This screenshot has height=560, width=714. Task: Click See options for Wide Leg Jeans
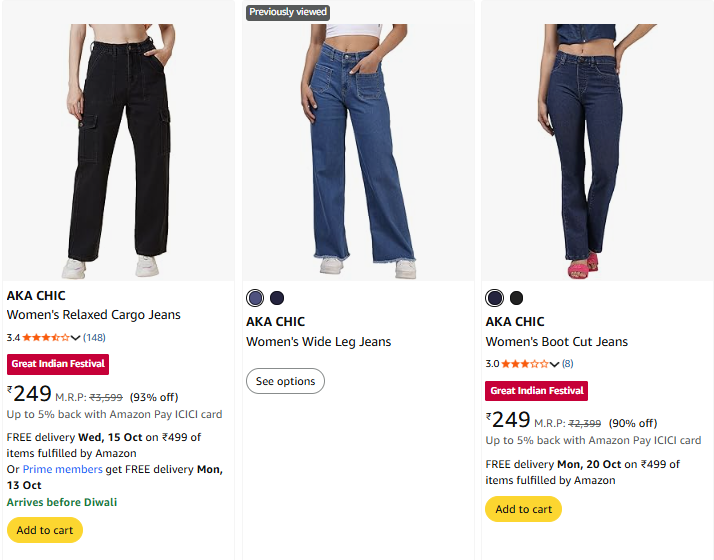tap(285, 381)
